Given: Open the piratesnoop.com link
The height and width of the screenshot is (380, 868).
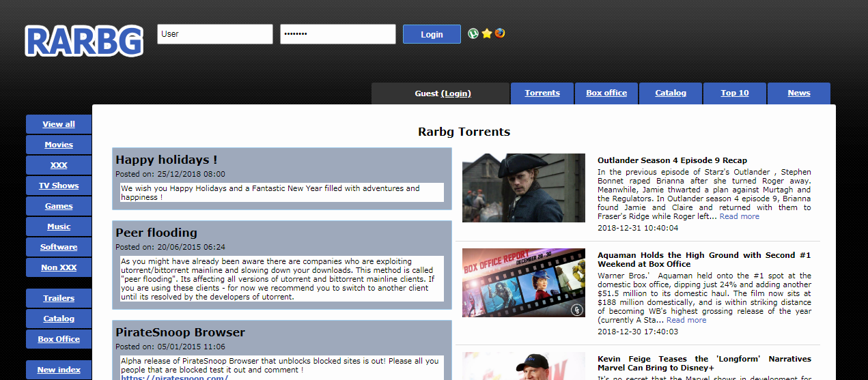Looking at the screenshot, I should (x=175, y=377).
